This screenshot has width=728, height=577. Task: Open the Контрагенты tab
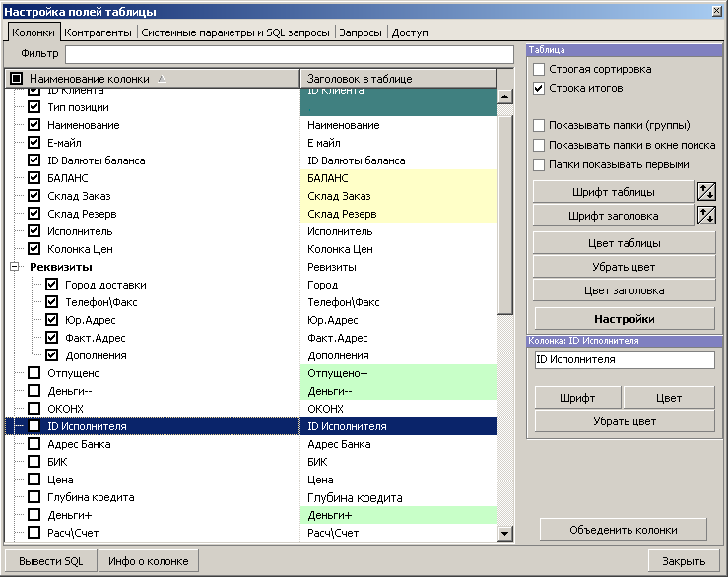(x=98, y=32)
